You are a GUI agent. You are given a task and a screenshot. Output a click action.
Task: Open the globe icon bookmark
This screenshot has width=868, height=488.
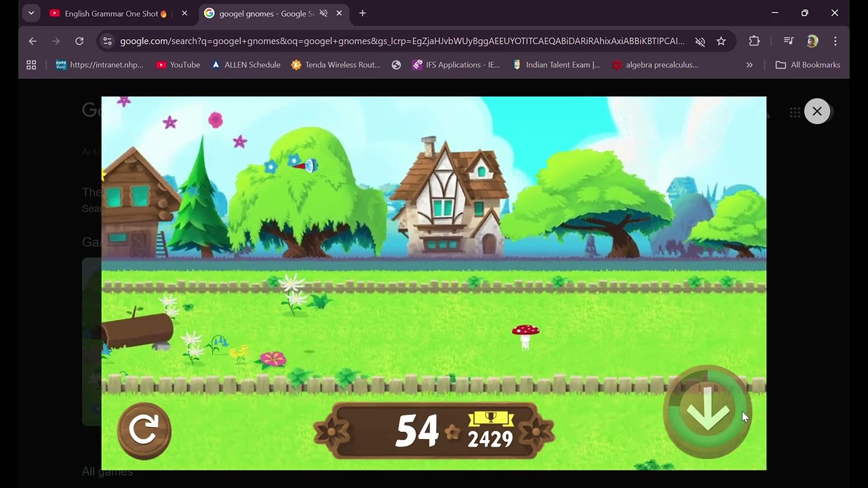click(397, 65)
